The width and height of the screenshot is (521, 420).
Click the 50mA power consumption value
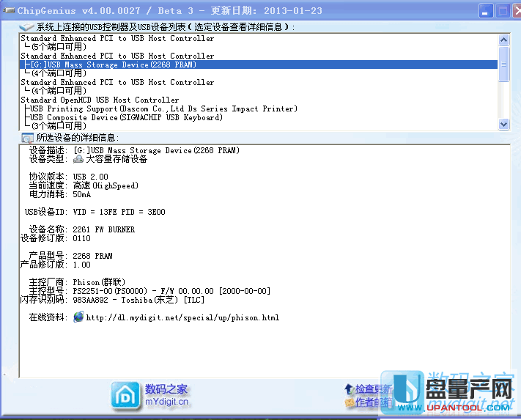coord(82,194)
